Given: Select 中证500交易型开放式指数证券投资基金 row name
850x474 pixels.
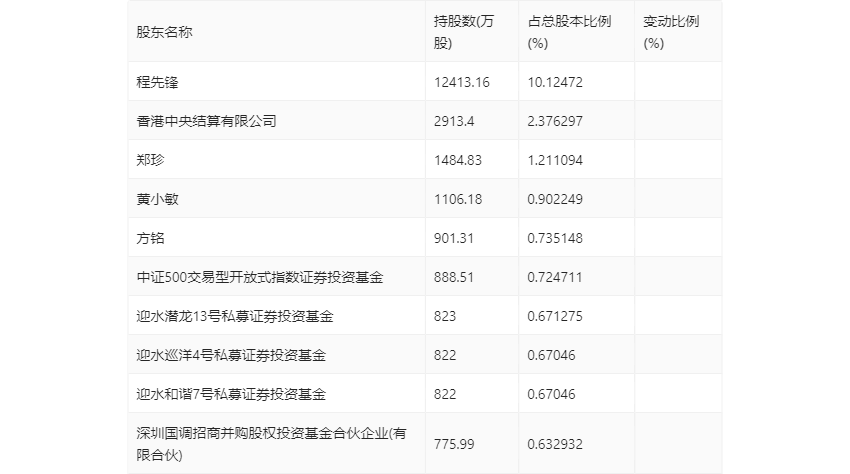Looking at the screenshot, I should pyautogui.click(x=260, y=277).
